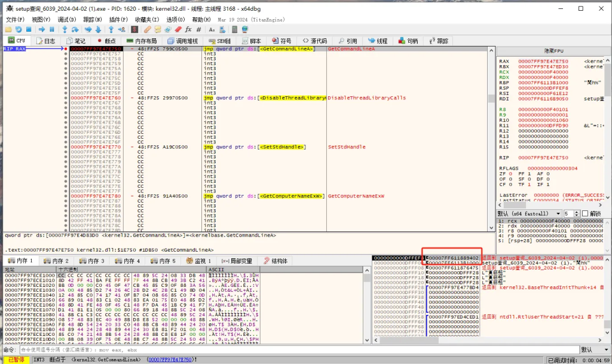Click the Open file folder icon
The width and height of the screenshot is (612, 364).
click(8, 29)
